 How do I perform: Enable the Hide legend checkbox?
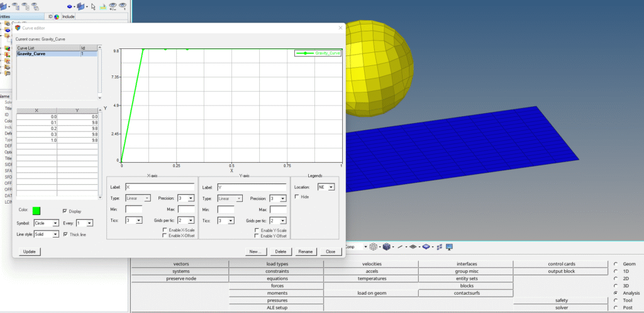click(x=297, y=197)
